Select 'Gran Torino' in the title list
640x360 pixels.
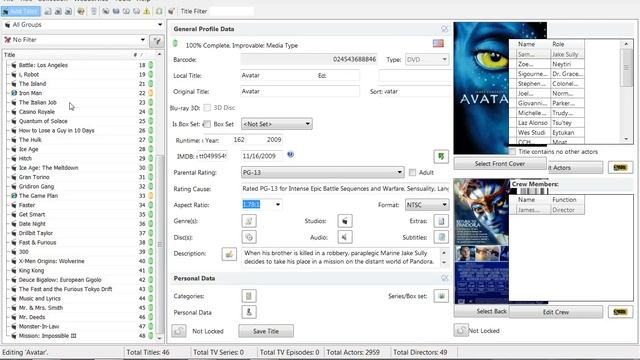[34, 177]
